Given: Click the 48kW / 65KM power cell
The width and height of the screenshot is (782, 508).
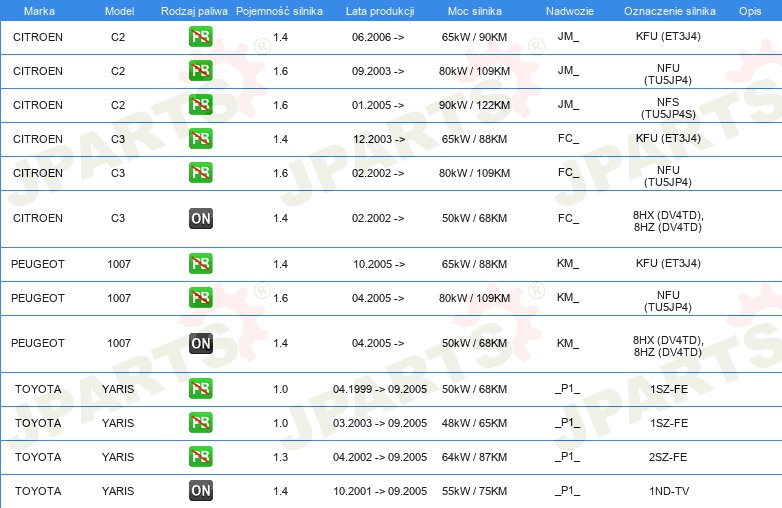Looking at the screenshot, I should pyautogui.click(x=474, y=423).
